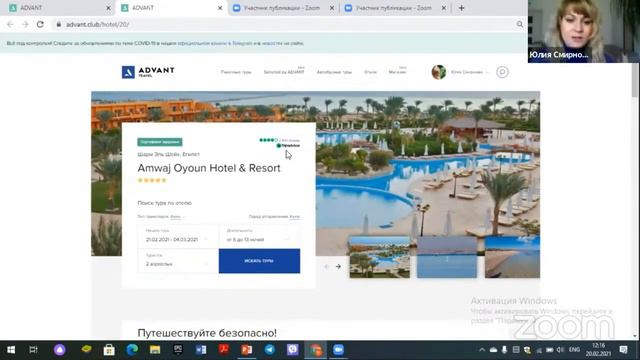Switch to the first Zoom participant tab
The image size is (640, 360).
(x=283, y=8)
